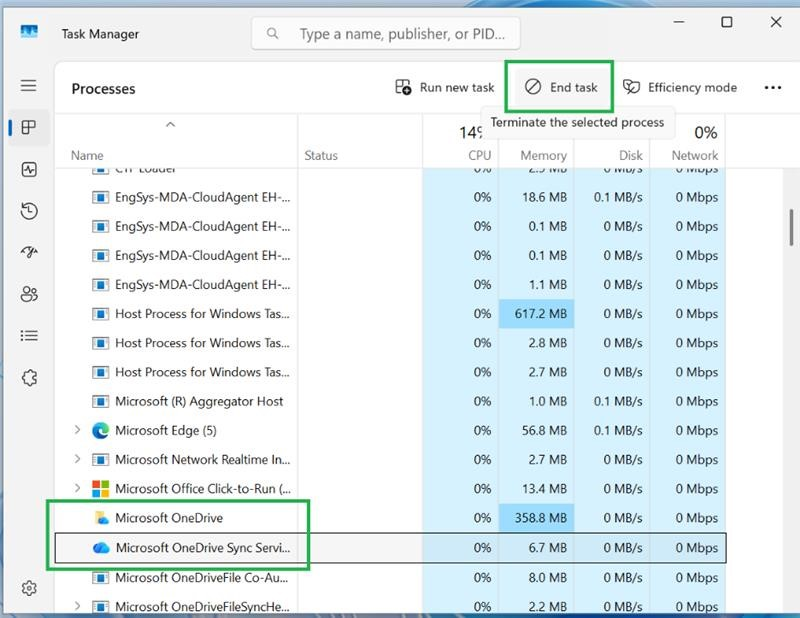Viewport: 800px width, 618px height.
Task: Open the navigation hamburger menu
Action: (29, 85)
